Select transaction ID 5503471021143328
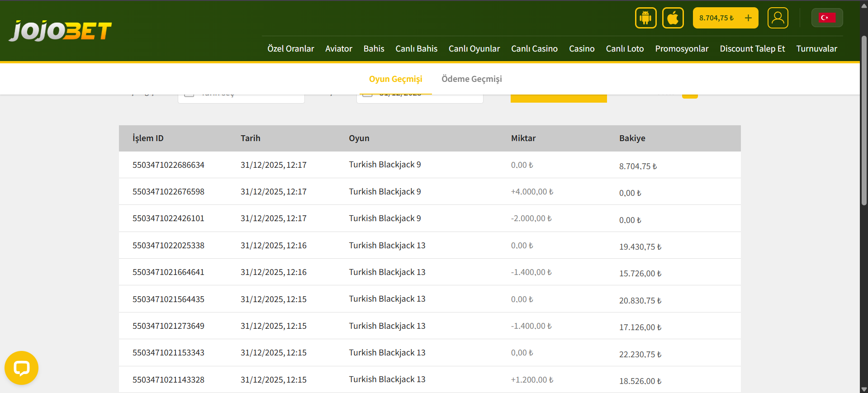This screenshot has width=868, height=393. tap(168, 380)
